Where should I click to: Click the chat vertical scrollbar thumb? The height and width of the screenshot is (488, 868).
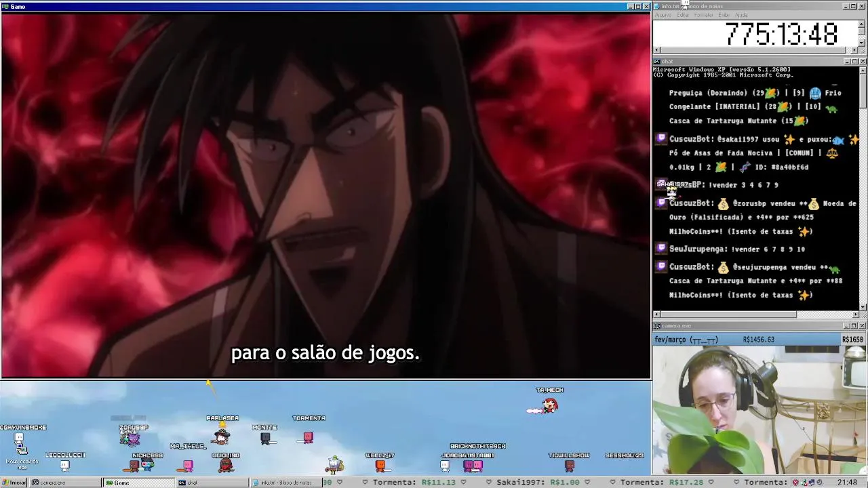click(863, 90)
